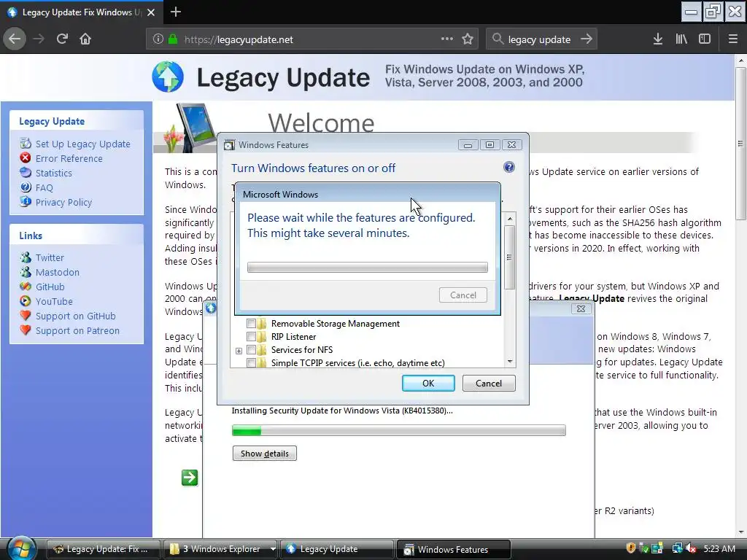Click the Windows Features list scrollbar thumb

pos(510,257)
